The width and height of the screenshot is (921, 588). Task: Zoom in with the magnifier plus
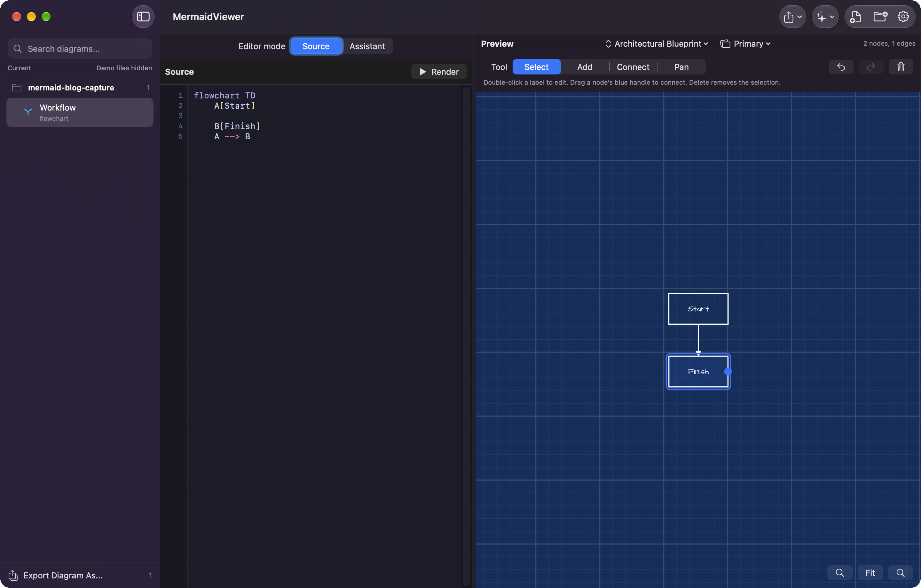(900, 572)
